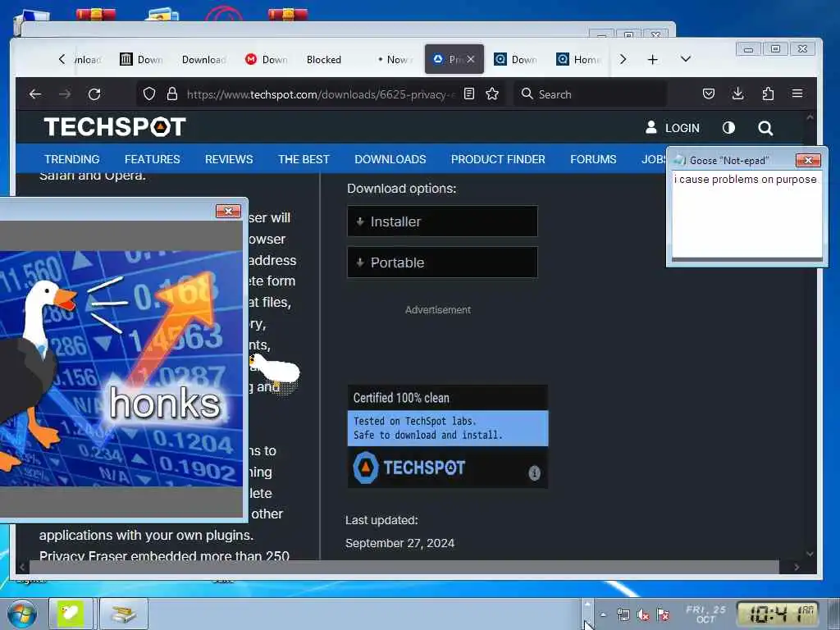Click the LOGIN user link

(673, 128)
